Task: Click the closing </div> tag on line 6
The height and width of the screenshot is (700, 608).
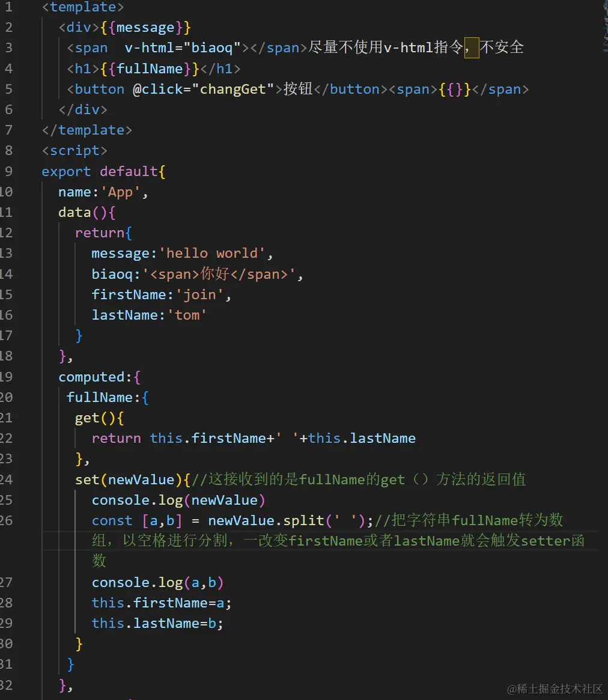Action: 82,109
